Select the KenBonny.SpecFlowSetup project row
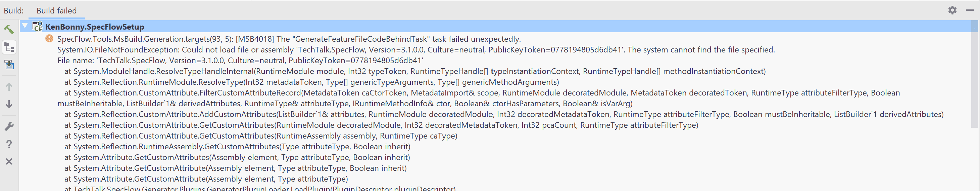Screen dimensions: 980x191 95,27
